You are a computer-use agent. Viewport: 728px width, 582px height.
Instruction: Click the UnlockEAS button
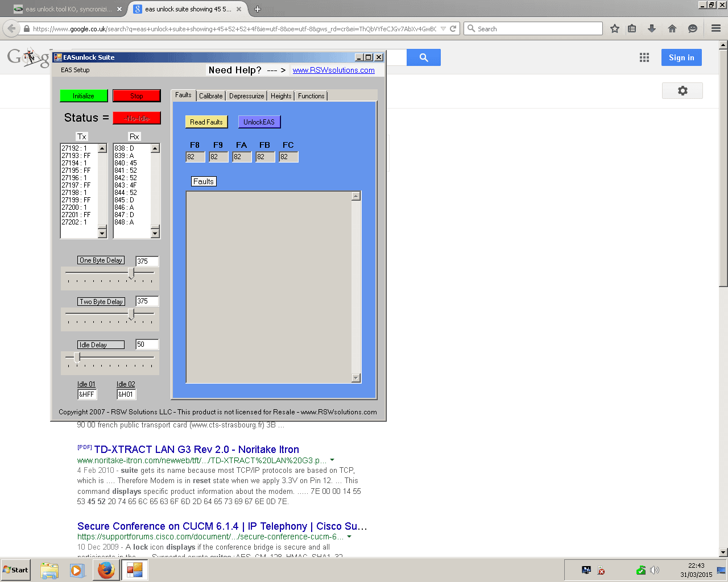(x=259, y=122)
